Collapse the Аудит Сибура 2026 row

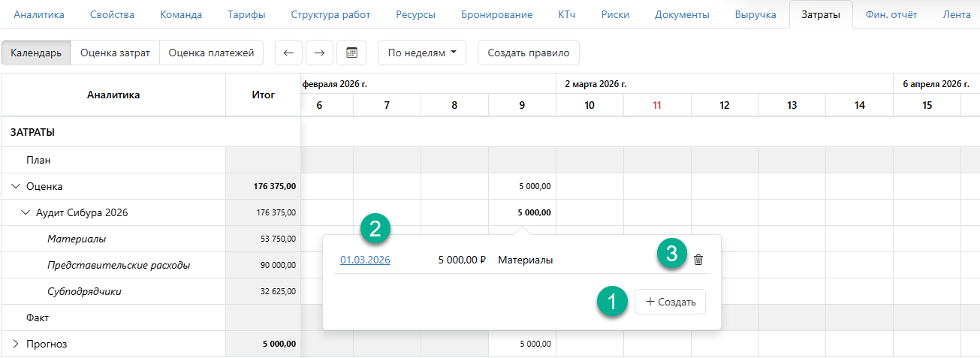pyautogui.click(x=26, y=213)
